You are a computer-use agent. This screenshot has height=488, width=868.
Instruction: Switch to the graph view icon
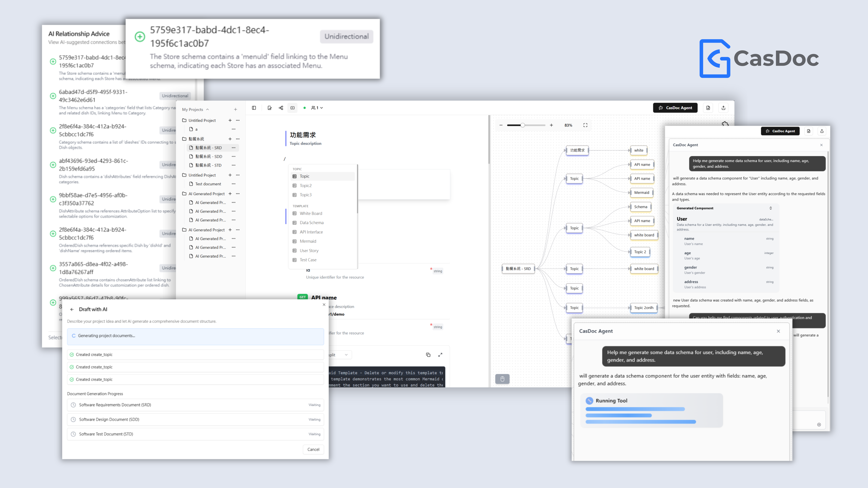281,108
